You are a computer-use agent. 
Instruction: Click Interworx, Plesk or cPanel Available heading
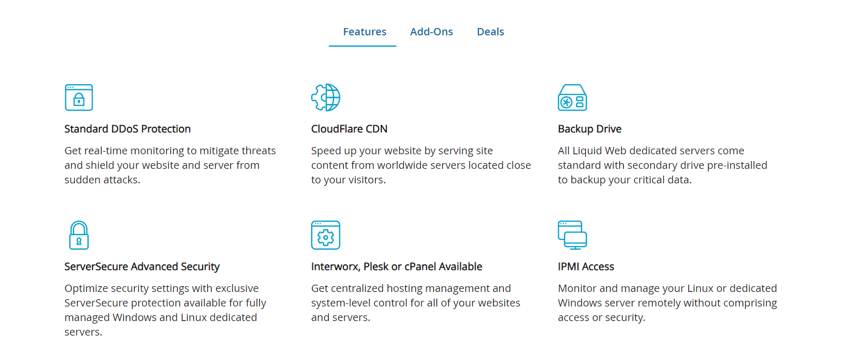[x=396, y=266]
